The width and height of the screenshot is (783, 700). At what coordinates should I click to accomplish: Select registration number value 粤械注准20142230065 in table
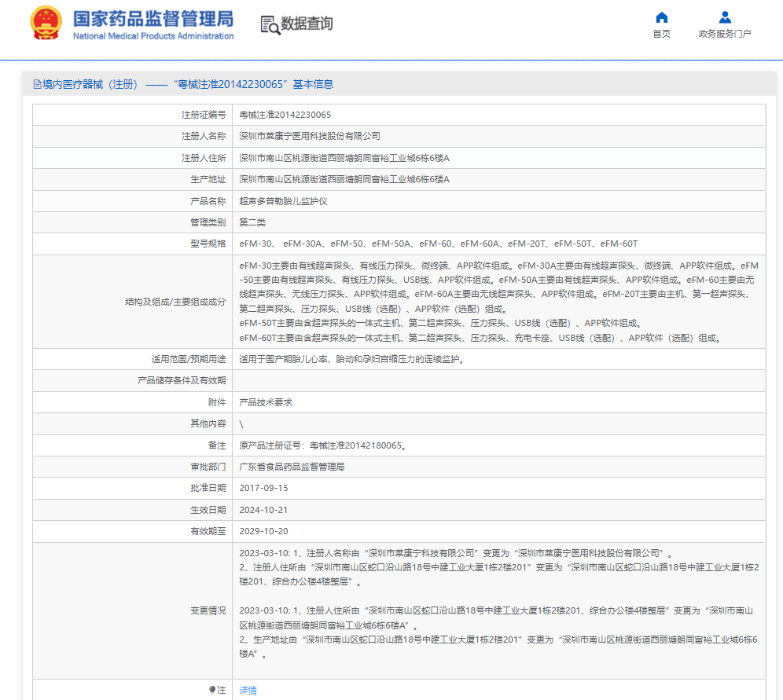point(285,115)
